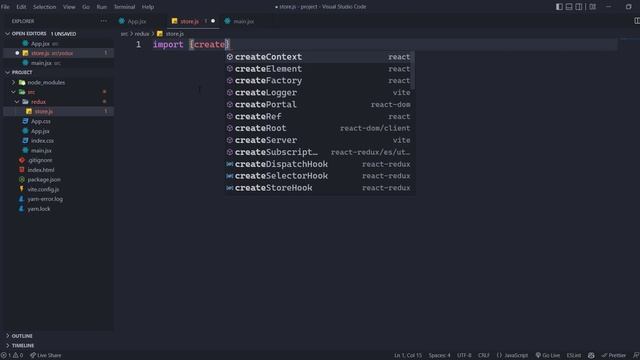Click the unsaved dot on store.js tab
The height and width of the screenshot is (360, 640).
pyautogui.click(x=213, y=21)
